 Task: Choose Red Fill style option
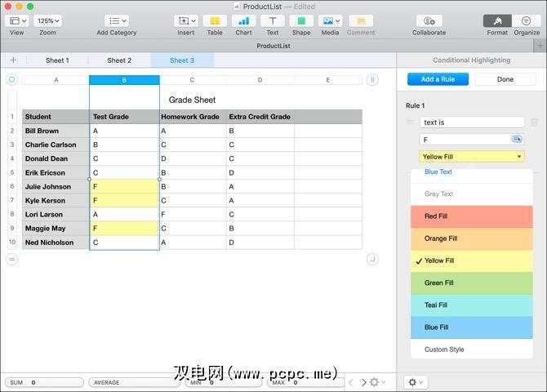tap(472, 216)
